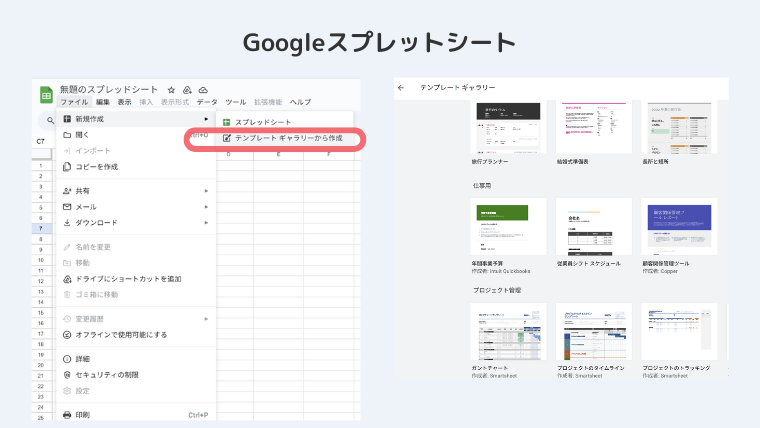Open the プロジェクトのタイムライン template

[x=594, y=332]
